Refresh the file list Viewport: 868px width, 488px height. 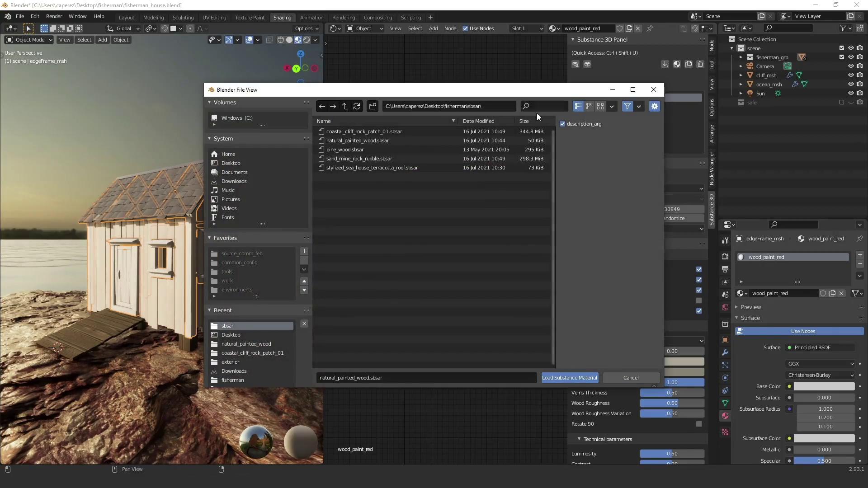[357, 106]
